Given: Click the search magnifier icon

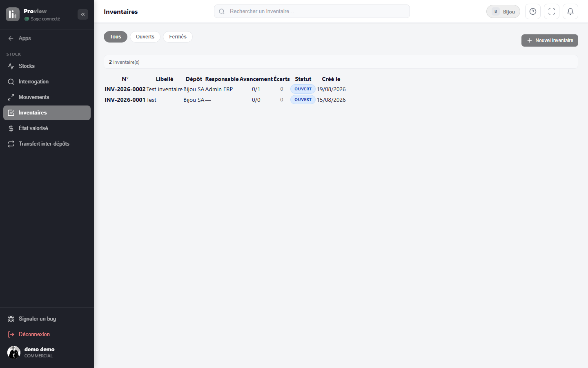Looking at the screenshot, I should coord(222,11).
